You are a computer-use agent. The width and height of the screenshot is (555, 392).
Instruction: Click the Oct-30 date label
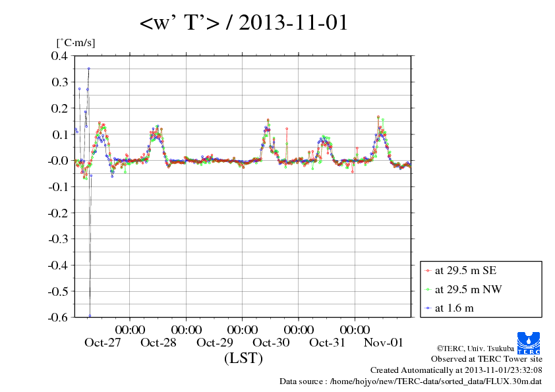click(271, 343)
